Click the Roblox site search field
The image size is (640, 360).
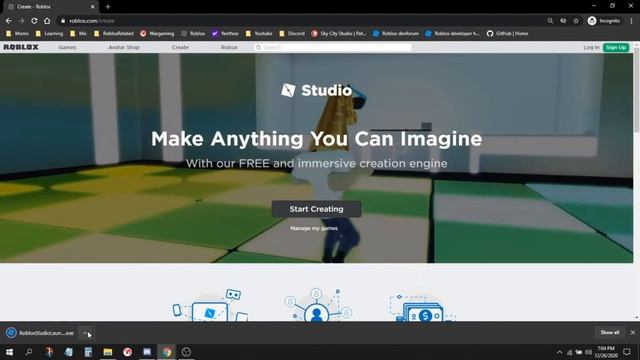pyautogui.click(x=333, y=47)
